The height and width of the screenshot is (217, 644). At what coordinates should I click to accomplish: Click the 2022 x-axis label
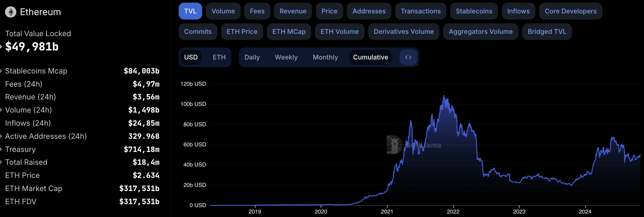[453, 211]
